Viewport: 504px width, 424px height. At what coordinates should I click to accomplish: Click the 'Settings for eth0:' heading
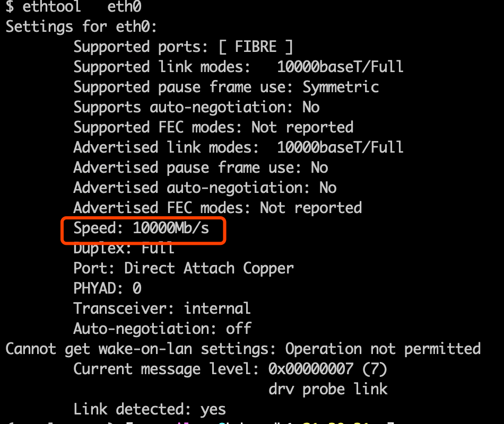(81, 26)
